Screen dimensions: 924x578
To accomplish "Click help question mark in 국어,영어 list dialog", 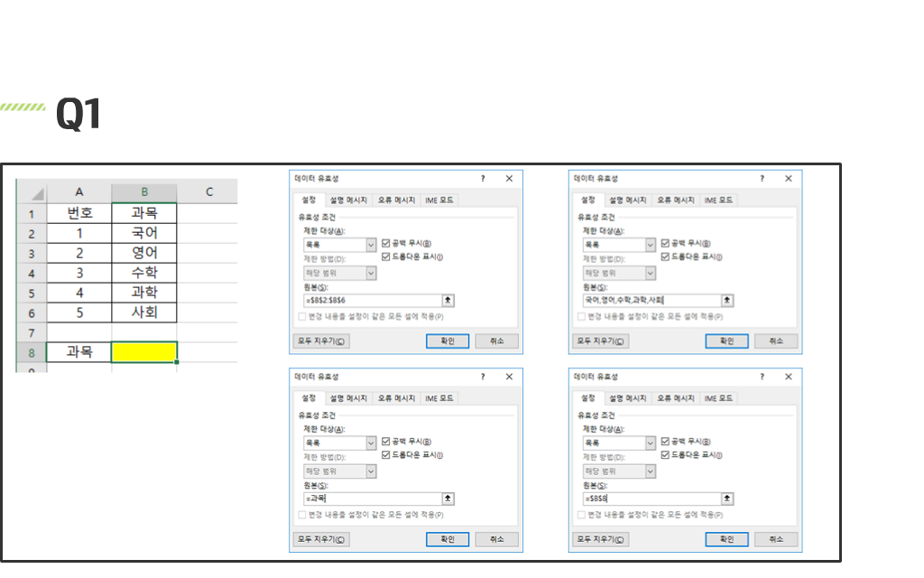I will click(762, 178).
